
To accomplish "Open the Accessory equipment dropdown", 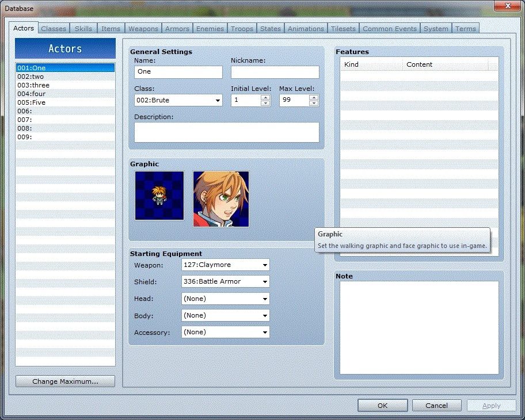I will pos(226,332).
